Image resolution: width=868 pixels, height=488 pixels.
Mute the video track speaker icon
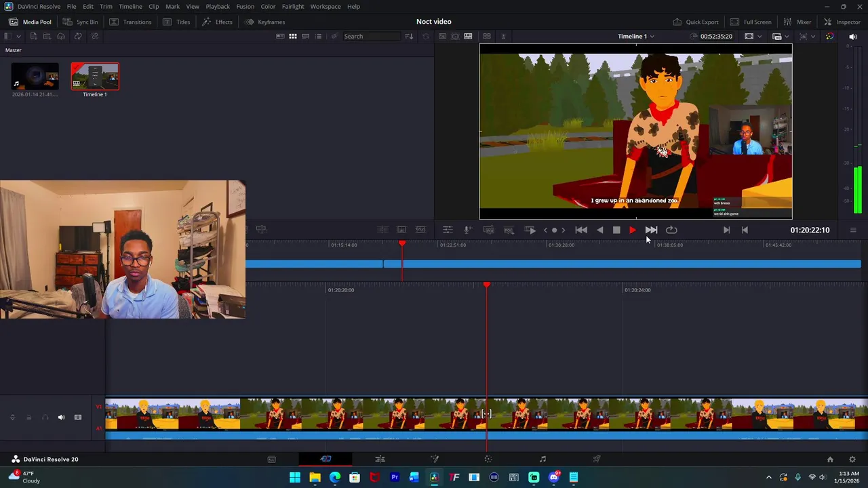(61, 418)
